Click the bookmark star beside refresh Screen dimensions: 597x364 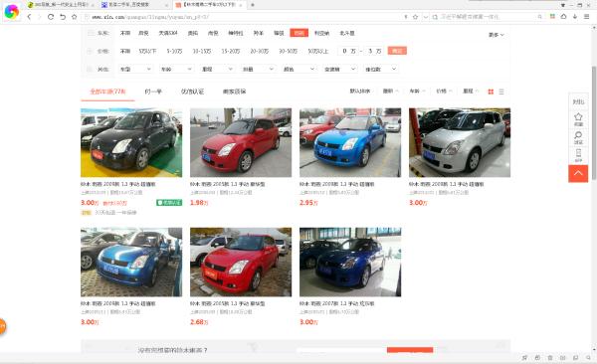[75, 17]
